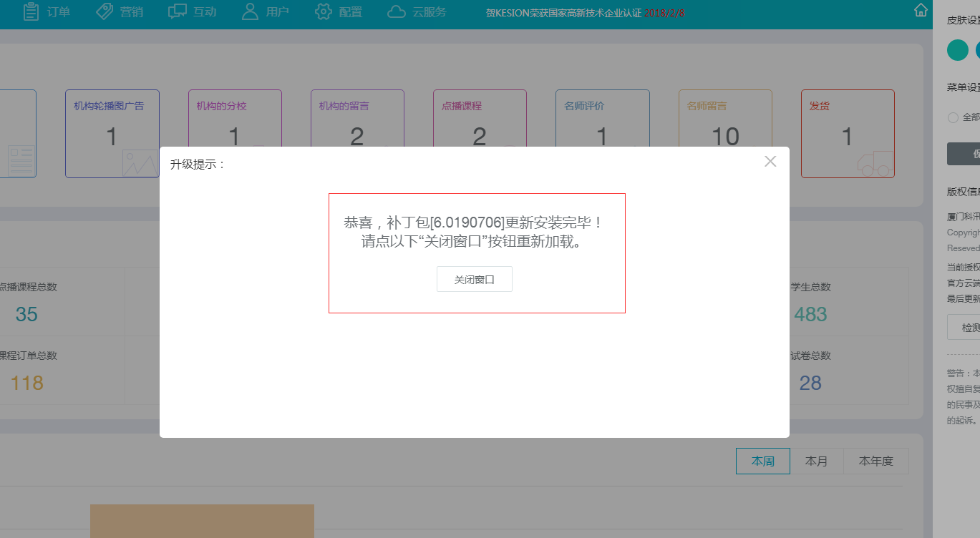
Task: Close the 升级提示 dialog with X
Action: pyautogui.click(x=770, y=162)
